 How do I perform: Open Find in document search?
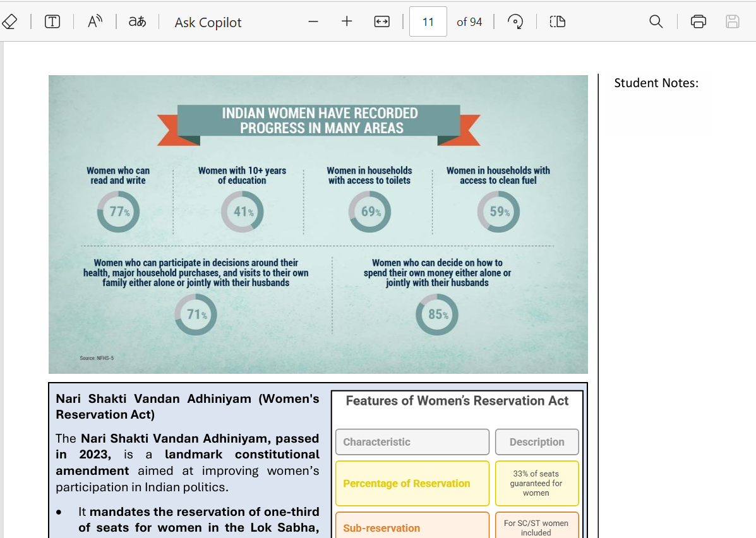656,22
